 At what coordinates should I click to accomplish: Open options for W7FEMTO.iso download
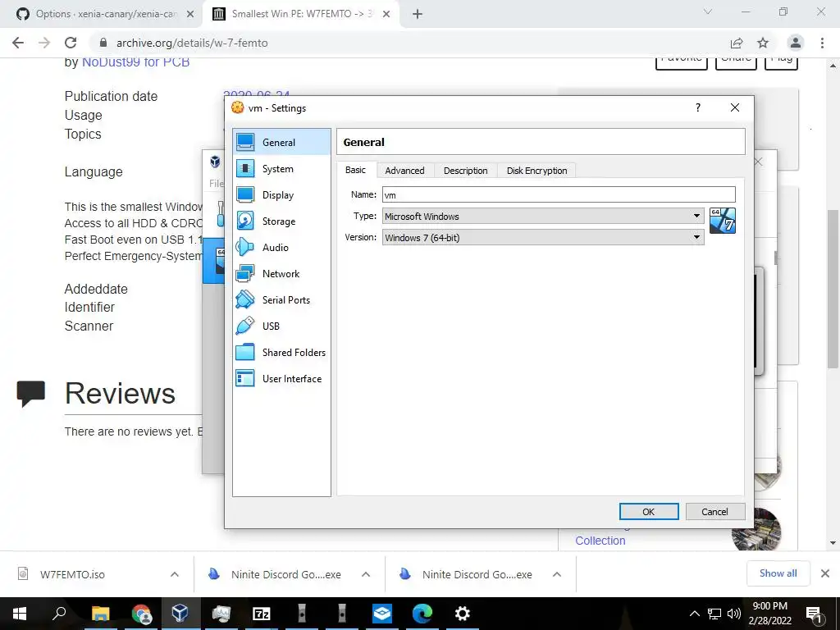pyautogui.click(x=175, y=574)
